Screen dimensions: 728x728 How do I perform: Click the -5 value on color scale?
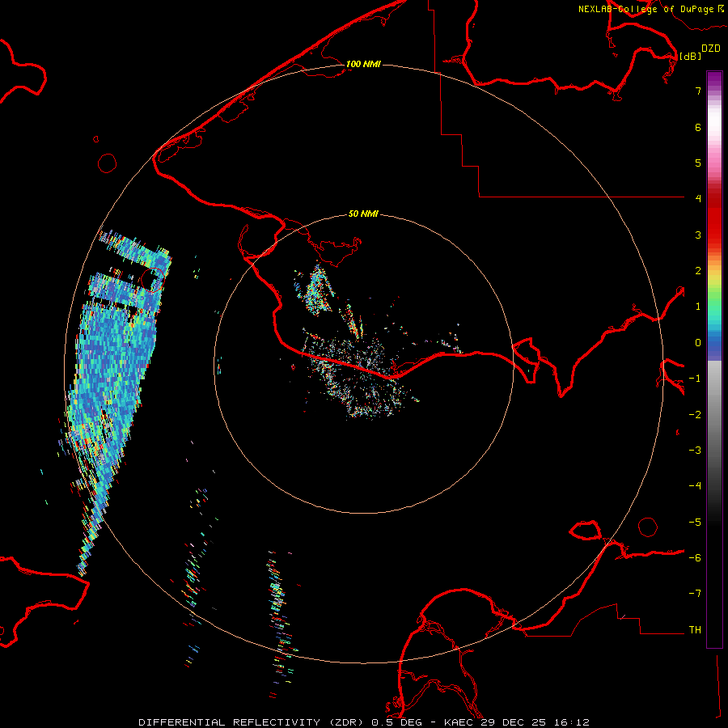[x=695, y=523]
